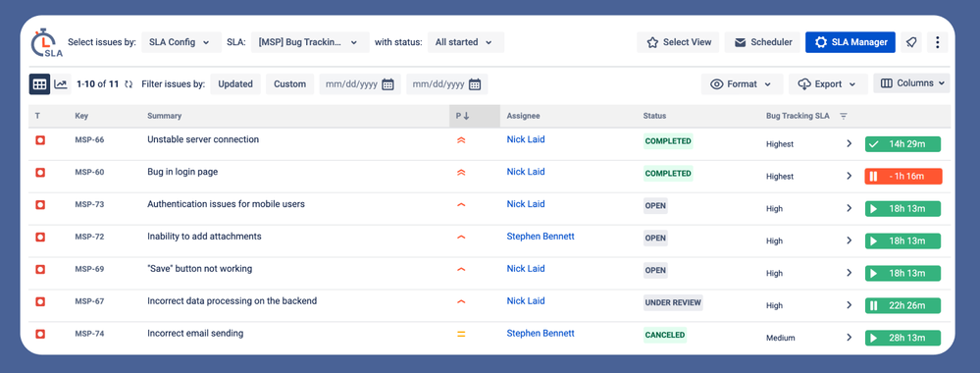Click priority icon for MSP-67
980x373 pixels.
pos(461,301)
